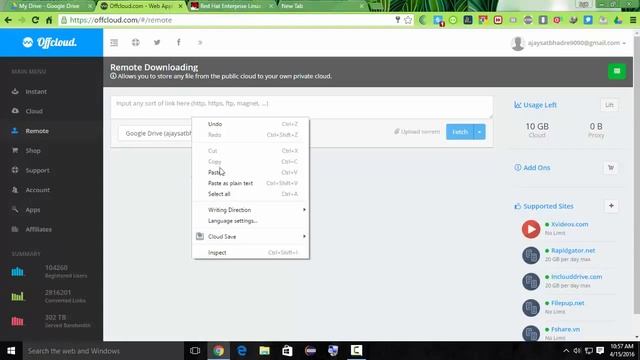Switch to the New Tab browser tab
This screenshot has height=360, width=640.
(x=322, y=6)
